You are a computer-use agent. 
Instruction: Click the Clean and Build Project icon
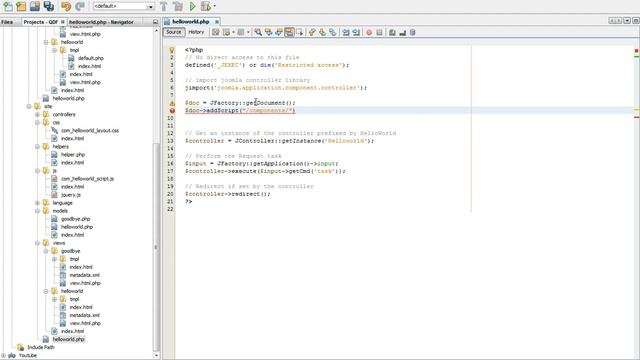pyautogui.click(x=178, y=6)
